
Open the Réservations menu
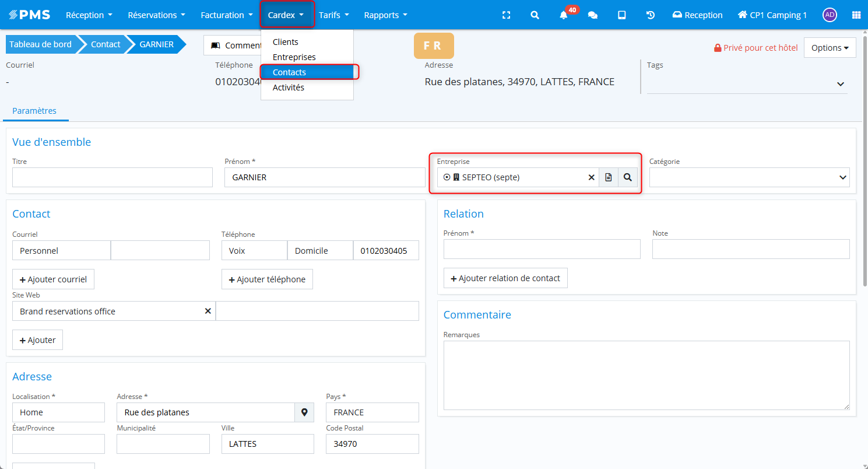[156, 15]
